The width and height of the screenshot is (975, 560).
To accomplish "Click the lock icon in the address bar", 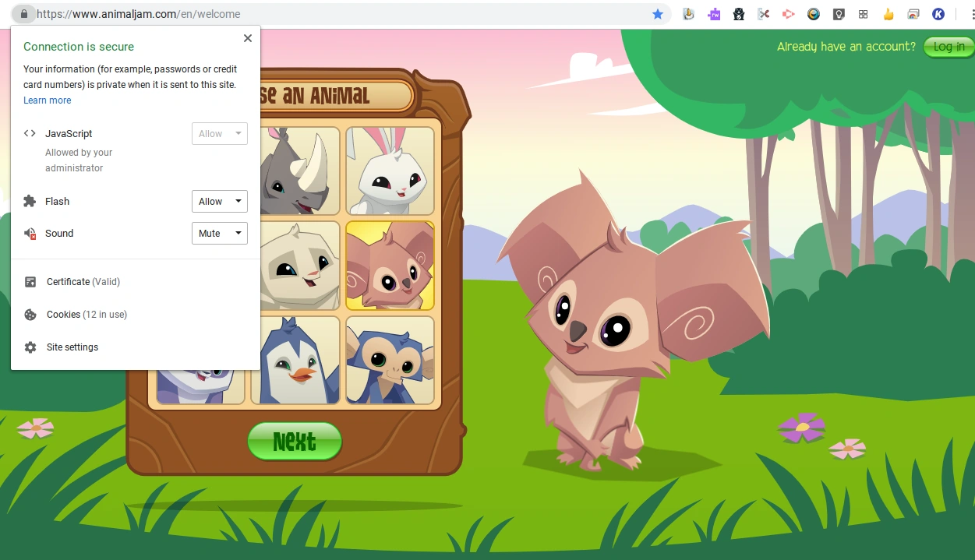I will (24, 14).
